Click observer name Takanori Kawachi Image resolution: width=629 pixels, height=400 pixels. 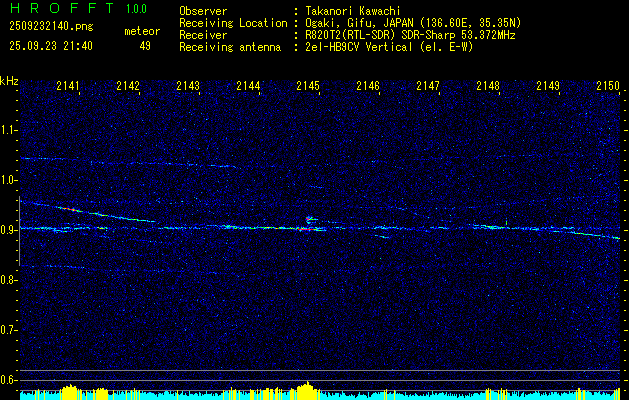pos(353,11)
